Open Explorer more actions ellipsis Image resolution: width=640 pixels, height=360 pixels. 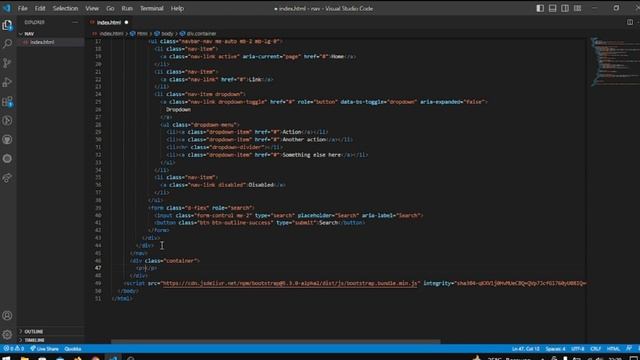pos(75,22)
